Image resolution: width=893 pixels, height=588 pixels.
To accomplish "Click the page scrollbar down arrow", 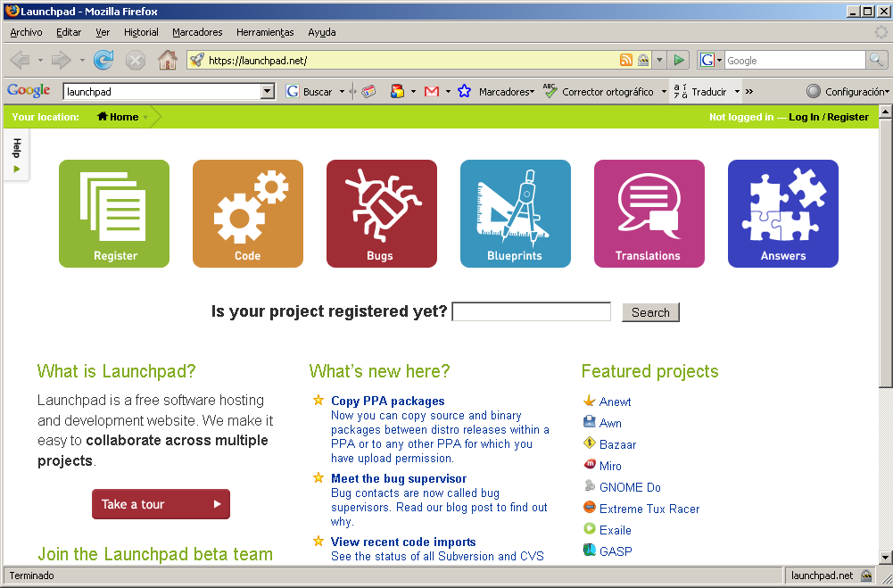I will (x=885, y=558).
